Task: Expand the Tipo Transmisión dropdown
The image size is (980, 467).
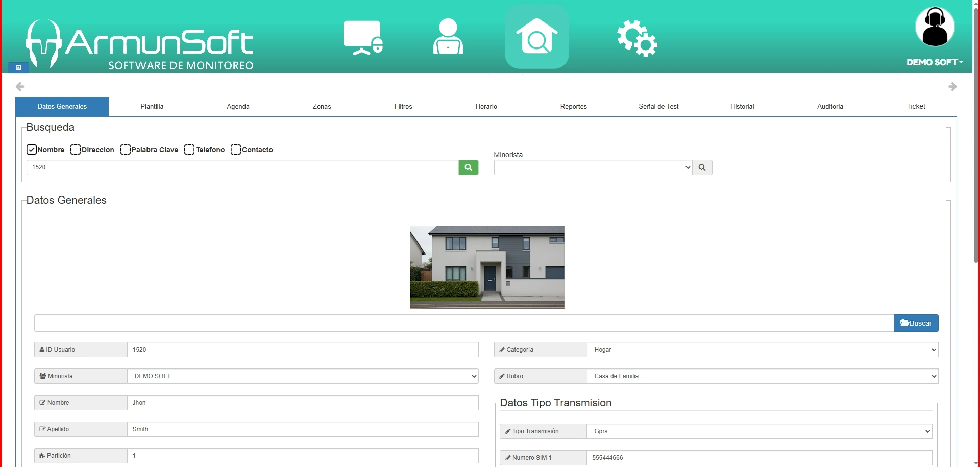Action: (x=759, y=431)
